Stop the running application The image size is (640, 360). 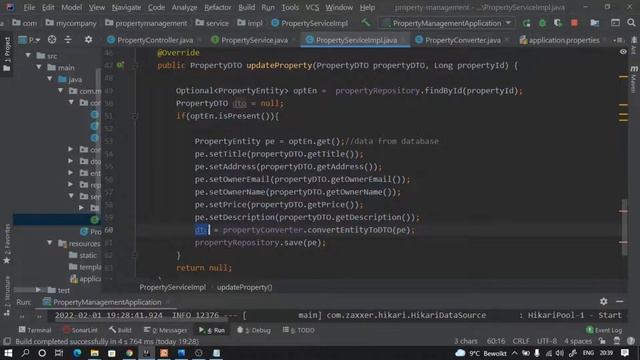click(574, 23)
